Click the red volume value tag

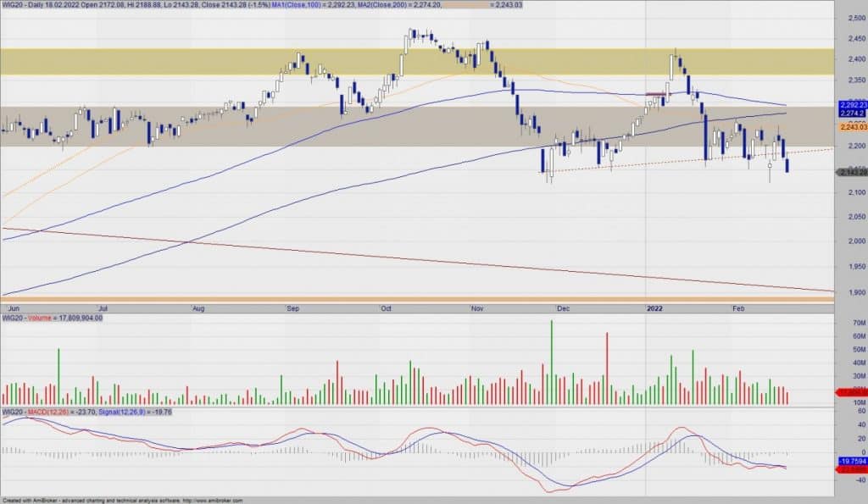851,392
